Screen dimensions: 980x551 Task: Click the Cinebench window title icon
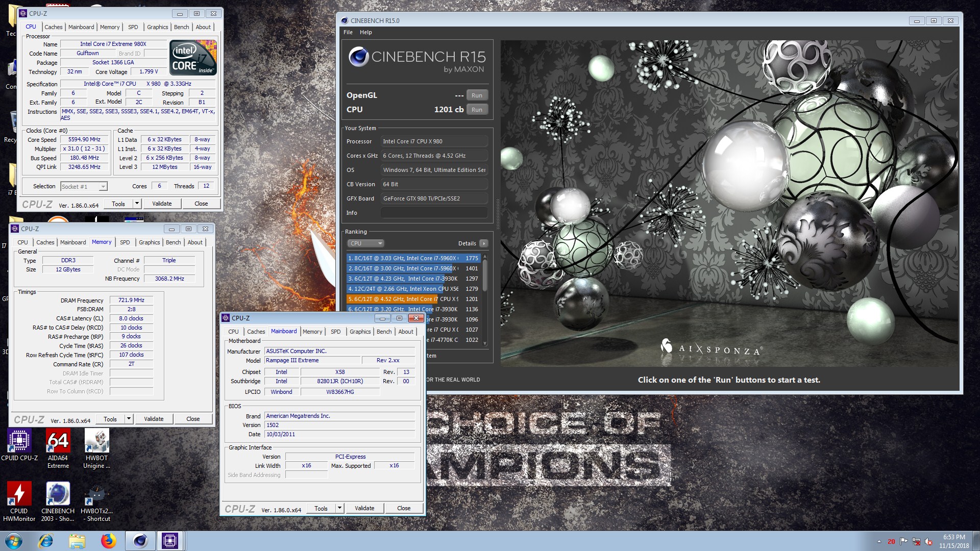pos(345,20)
